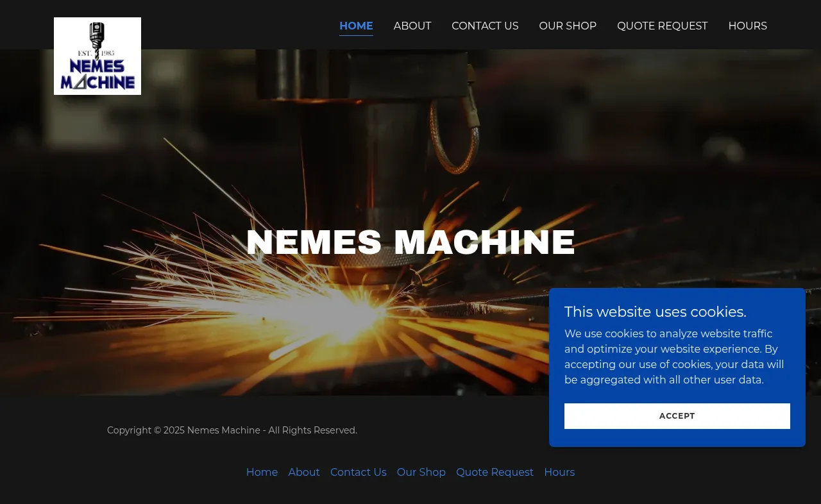
Task: Navigate to Quote Request in the header
Action: coord(662,26)
